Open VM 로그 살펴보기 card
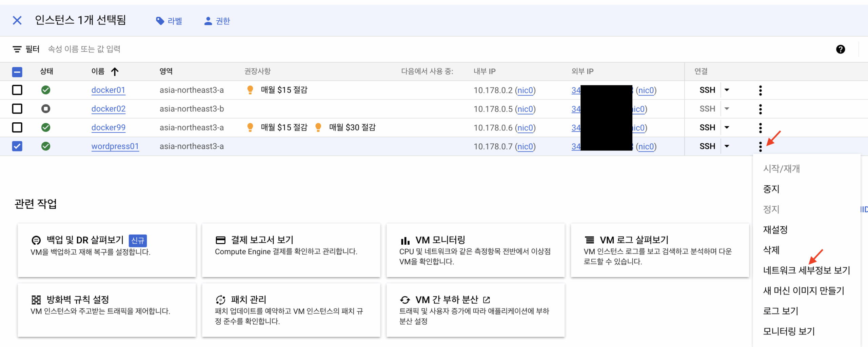 tap(660, 250)
